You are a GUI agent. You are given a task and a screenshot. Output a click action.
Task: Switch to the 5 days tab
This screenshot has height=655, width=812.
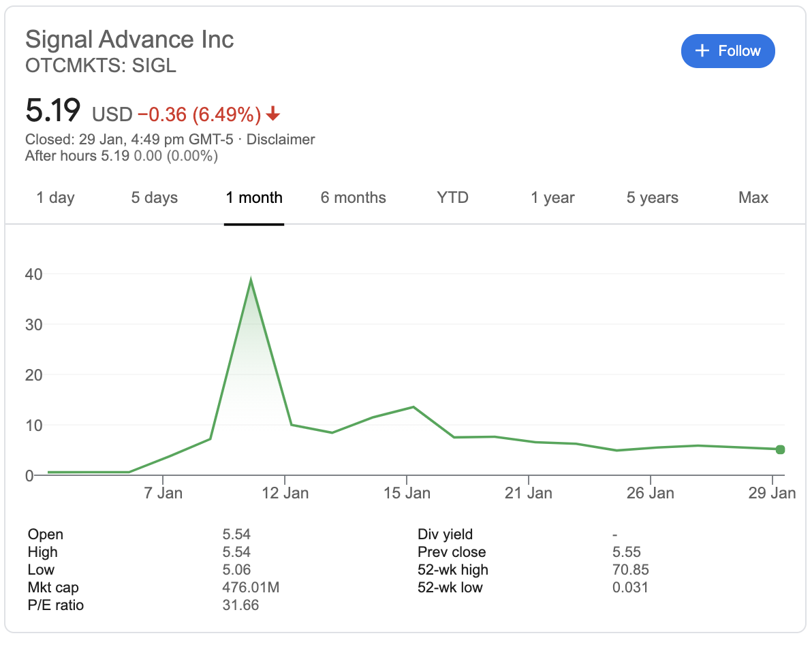click(x=155, y=197)
